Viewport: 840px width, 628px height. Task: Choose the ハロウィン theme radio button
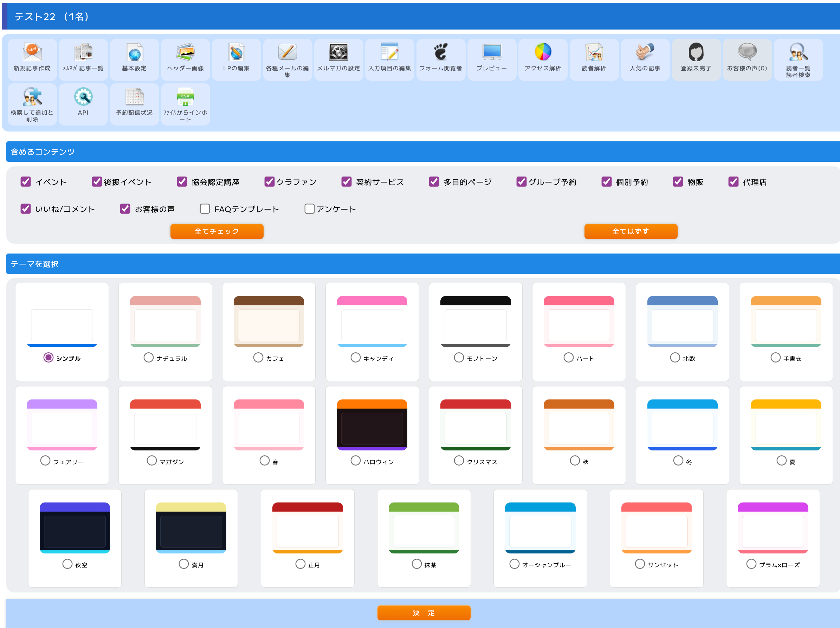tap(355, 461)
